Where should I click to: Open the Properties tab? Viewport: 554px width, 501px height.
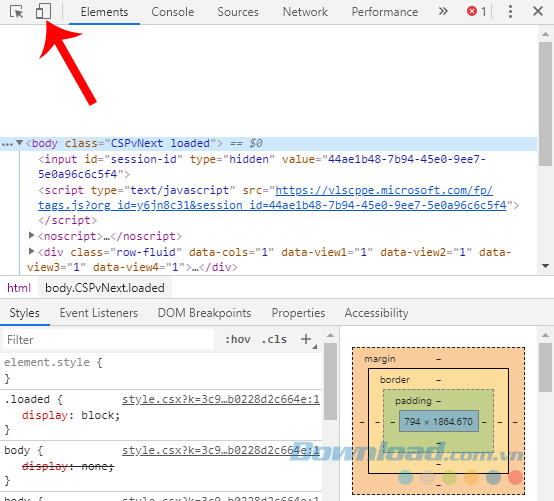[x=298, y=313]
